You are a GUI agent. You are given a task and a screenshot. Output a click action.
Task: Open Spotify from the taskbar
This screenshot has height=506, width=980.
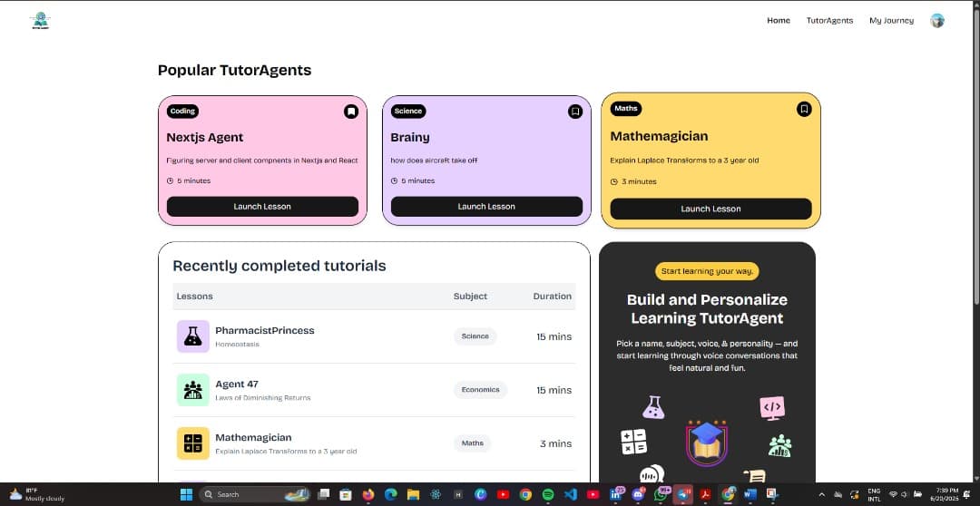548,494
